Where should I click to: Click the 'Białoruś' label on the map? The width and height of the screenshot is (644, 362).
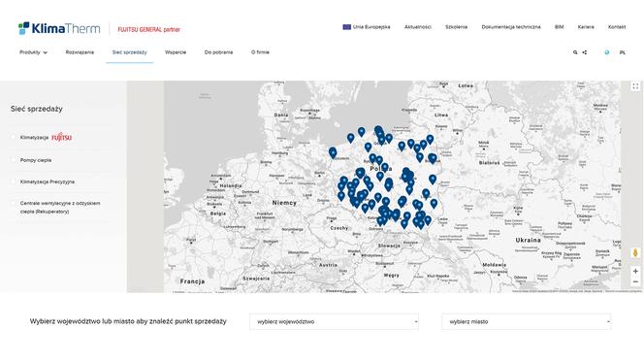[490, 163]
